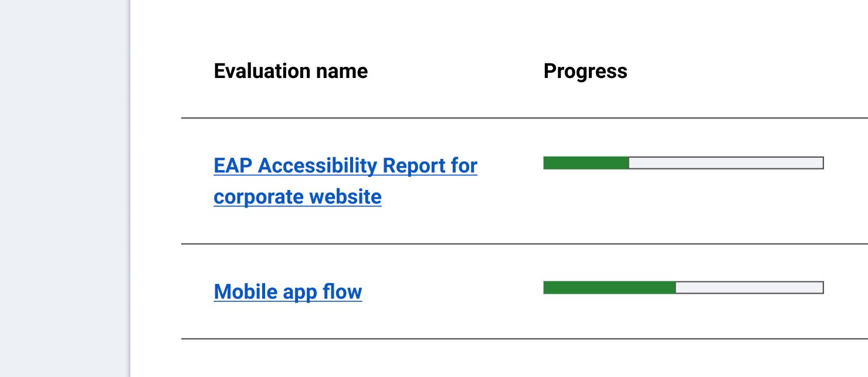Open the Mobile app flow evaluation
This screenshot has width=868, height=377.
(288, 291)
